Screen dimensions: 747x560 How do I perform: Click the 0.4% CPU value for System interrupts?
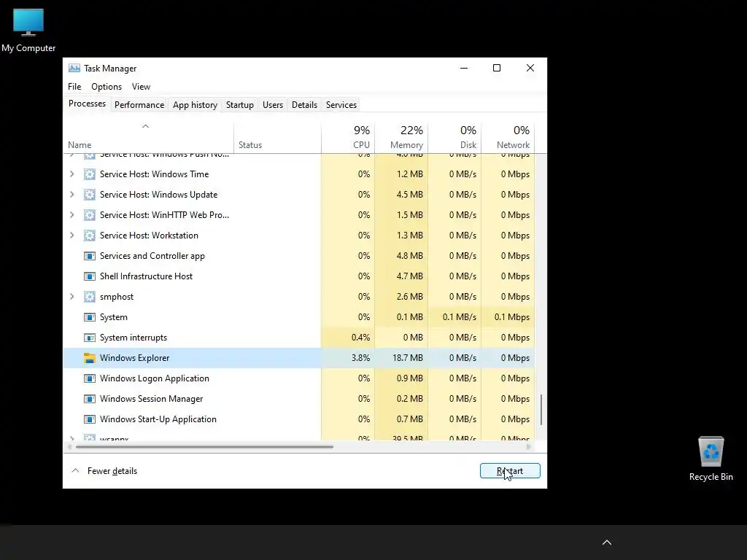360,338
